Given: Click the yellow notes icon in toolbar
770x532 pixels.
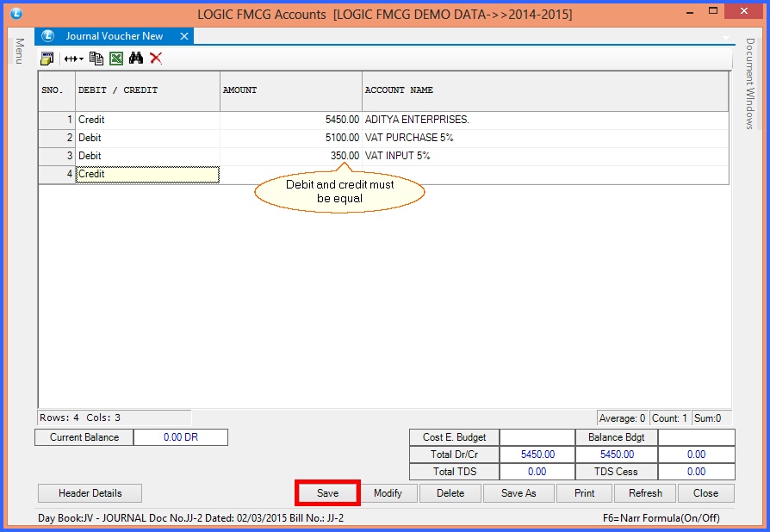Looking at the screenshot, I should click(x=47, y=59).
